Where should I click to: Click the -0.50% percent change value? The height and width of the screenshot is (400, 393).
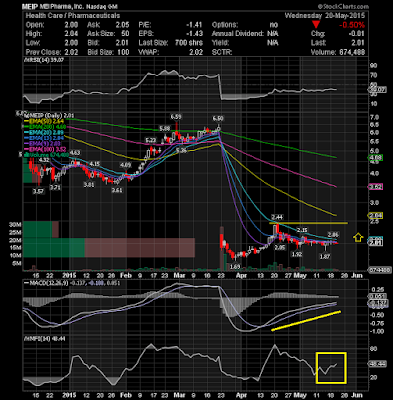tap(352, 25)
